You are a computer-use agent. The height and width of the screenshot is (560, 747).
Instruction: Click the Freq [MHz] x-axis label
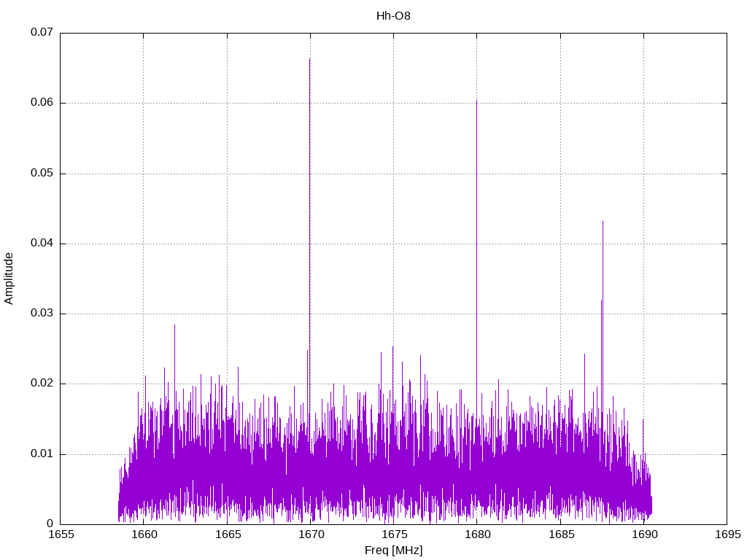(393, 551)
